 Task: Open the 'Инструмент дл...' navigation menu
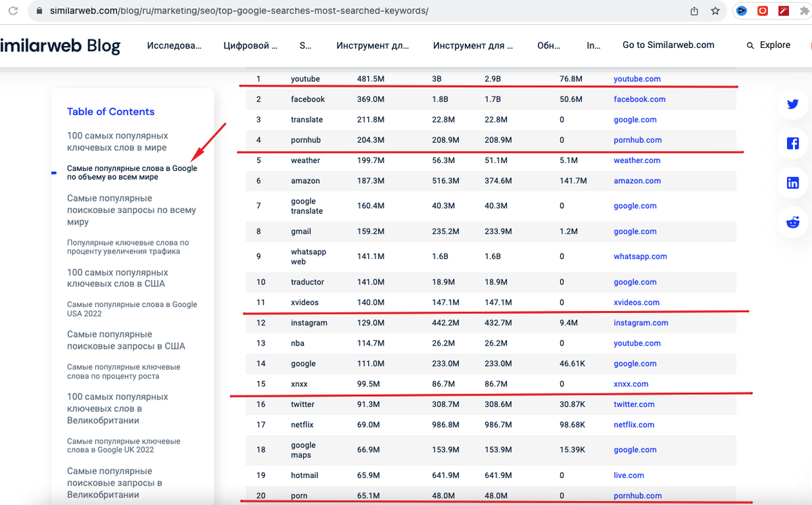[372, 45]
